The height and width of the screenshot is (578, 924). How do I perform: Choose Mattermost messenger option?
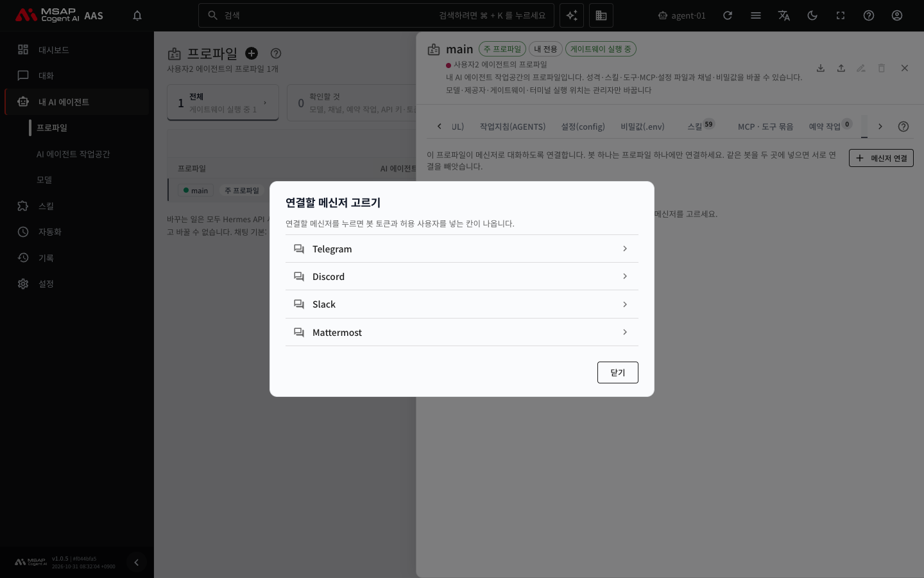click(x=462, y=332)
